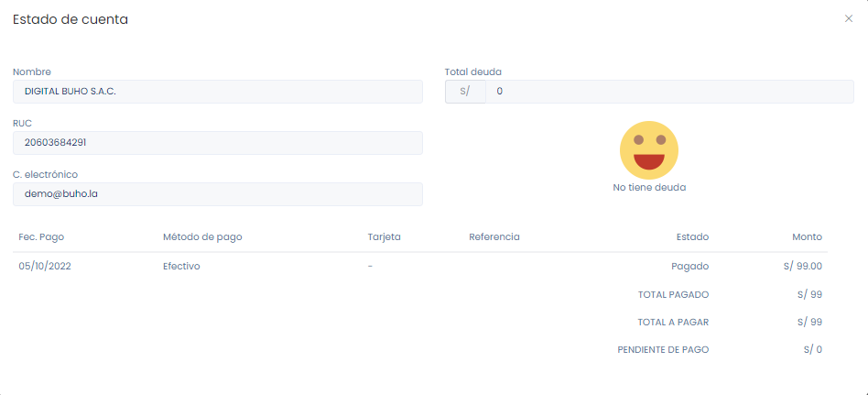Click the Estado column header
This screenshot has height=395, width=868.
click(x=692, y=236)
